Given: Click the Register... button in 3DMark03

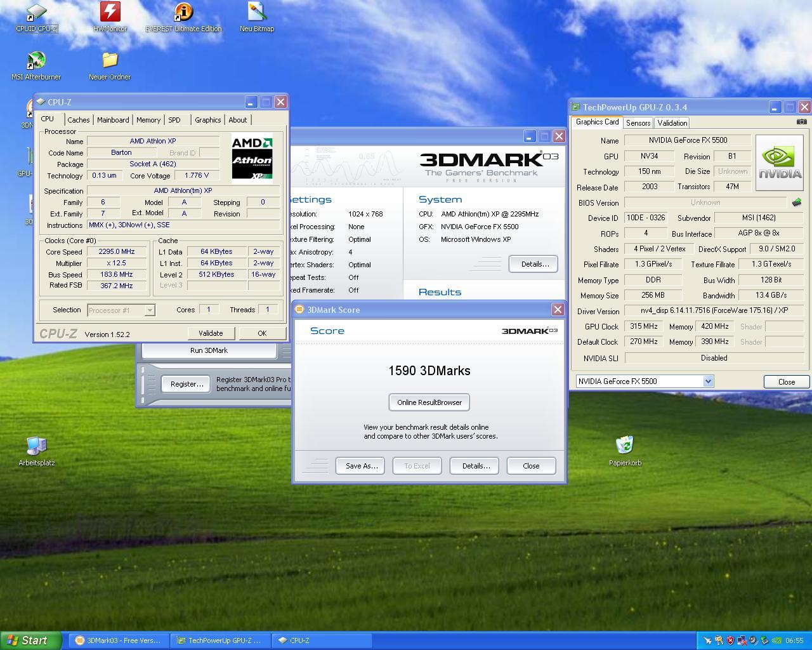Looking at the screenshot, I should (187, 384).
